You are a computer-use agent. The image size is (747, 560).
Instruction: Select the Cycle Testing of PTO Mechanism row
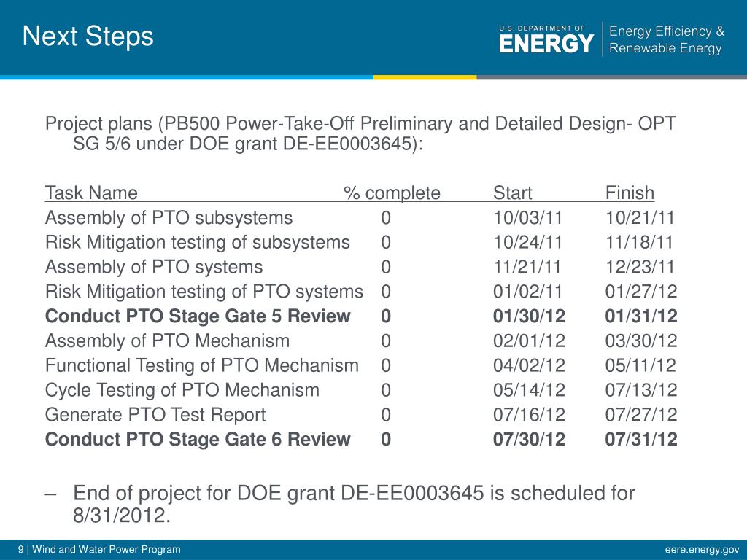[360, 390]
